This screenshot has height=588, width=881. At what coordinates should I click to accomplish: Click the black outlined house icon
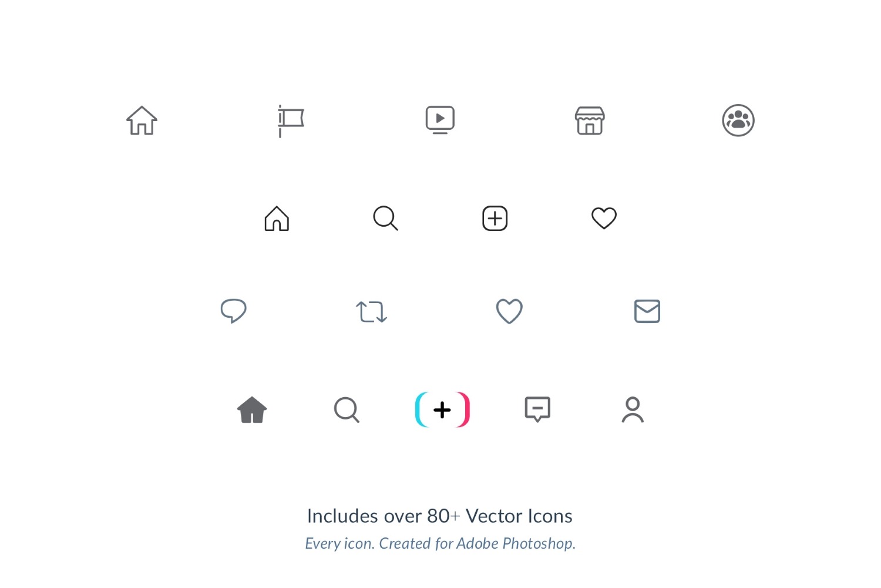tap(277, 219)
